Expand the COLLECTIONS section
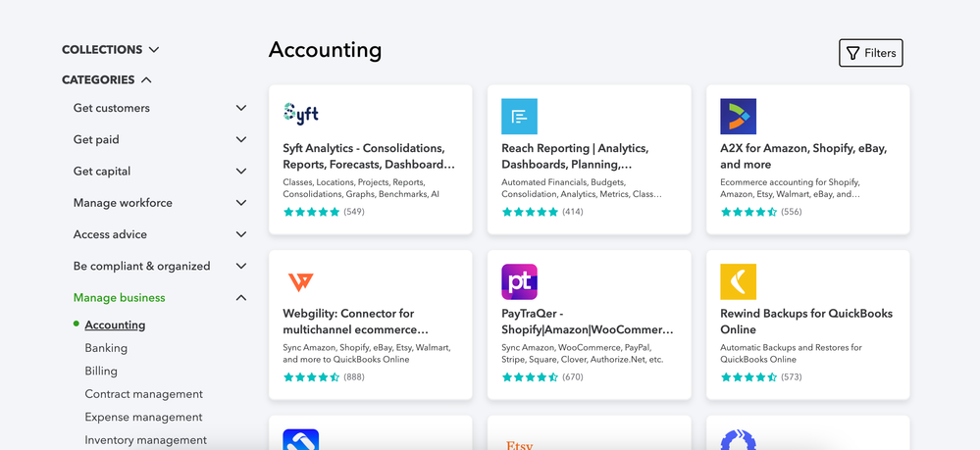Viewport: 980px width, 450px height. point(154,50)
